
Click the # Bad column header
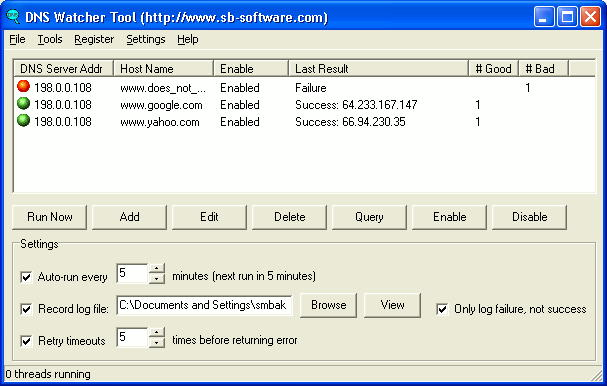coord(543,69)
